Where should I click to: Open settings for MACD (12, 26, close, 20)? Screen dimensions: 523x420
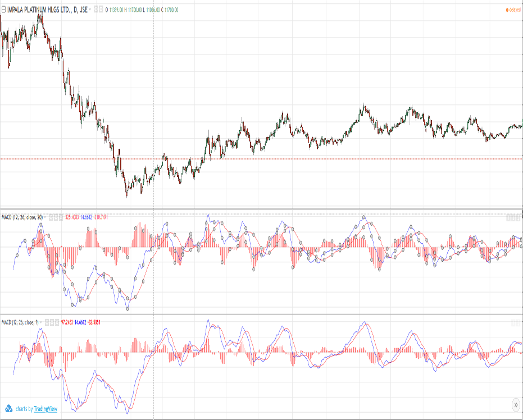click(56, 218)
